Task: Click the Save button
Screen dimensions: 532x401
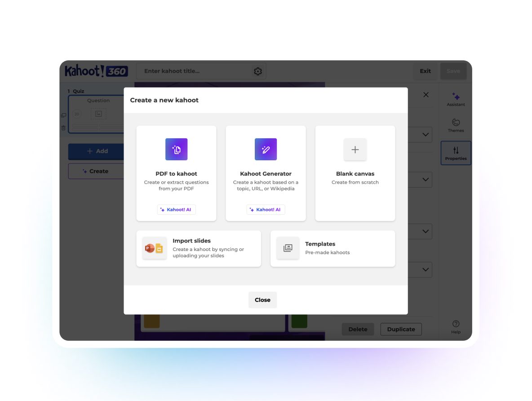Action: pyautogui.click(x=453, y=71)
